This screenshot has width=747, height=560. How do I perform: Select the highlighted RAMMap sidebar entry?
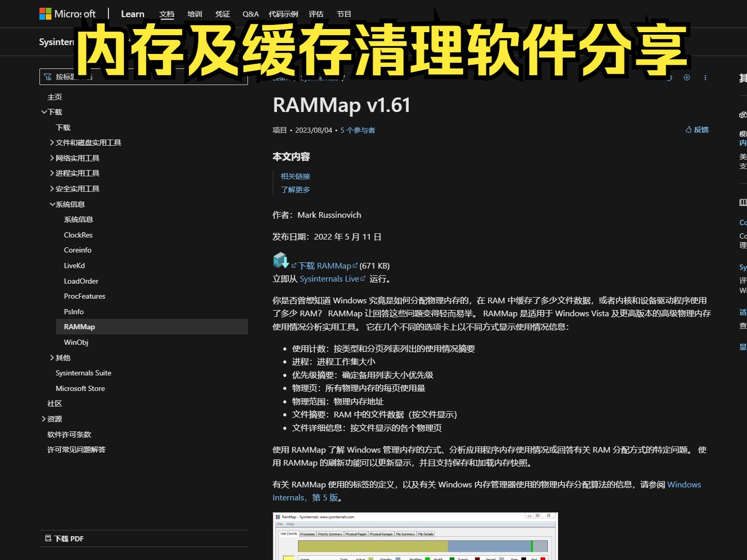pyautogui.click(x=151, y=327)
